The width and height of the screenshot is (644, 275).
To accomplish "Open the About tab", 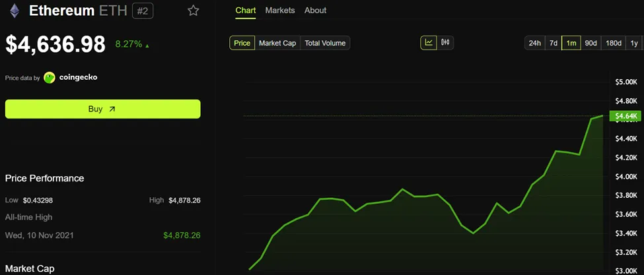I will coord(316,11).
